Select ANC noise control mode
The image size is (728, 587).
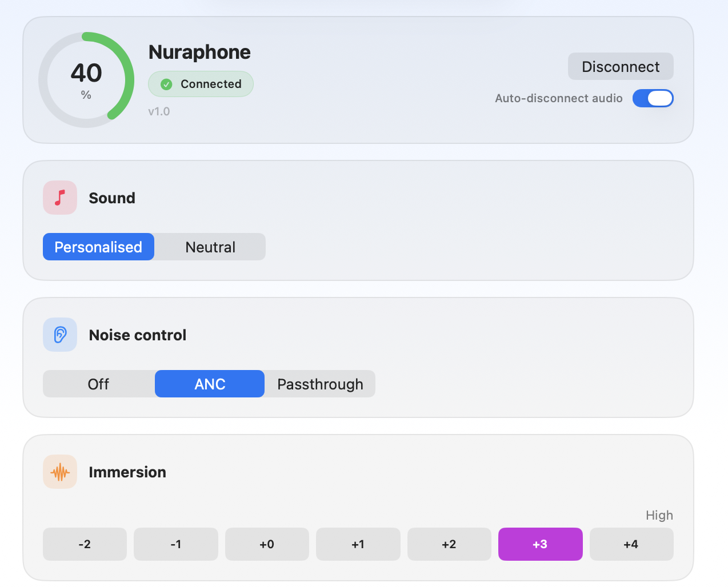point(210,384)
